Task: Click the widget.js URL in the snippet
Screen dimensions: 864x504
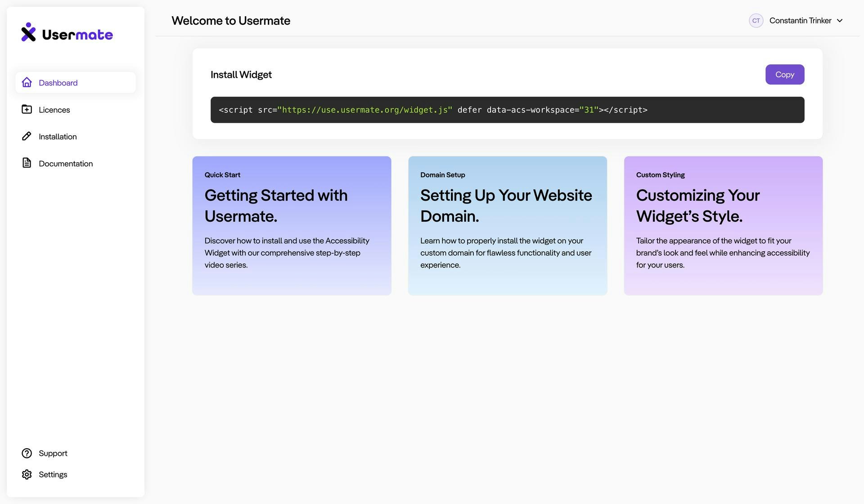Action: coord(365,110)
